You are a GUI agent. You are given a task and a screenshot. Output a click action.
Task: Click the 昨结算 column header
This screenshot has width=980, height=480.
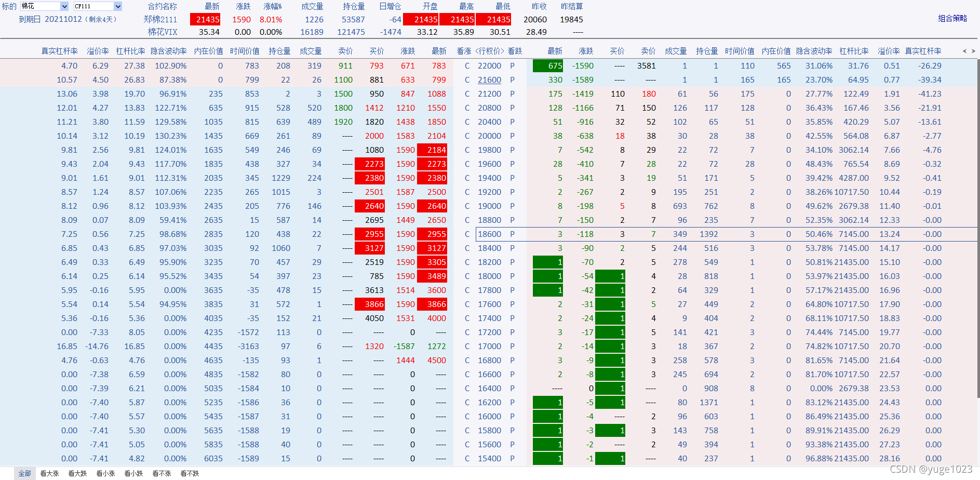[x=572, y=6]
